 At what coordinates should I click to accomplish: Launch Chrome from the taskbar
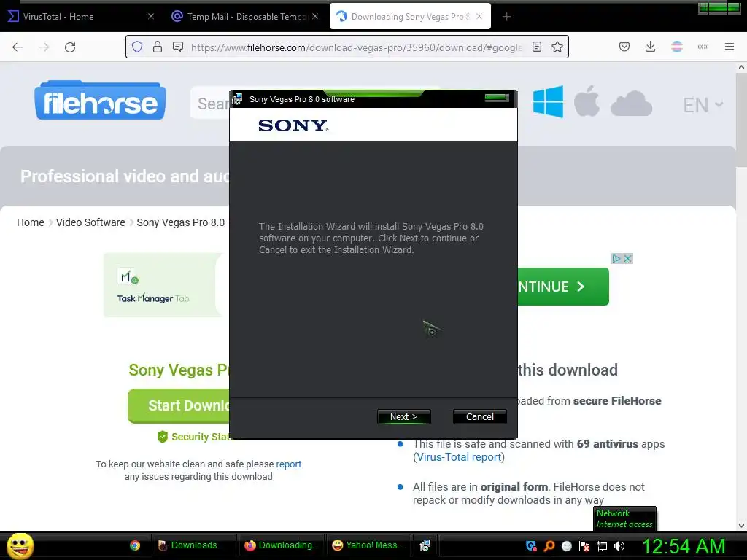(x=135, y=545)
